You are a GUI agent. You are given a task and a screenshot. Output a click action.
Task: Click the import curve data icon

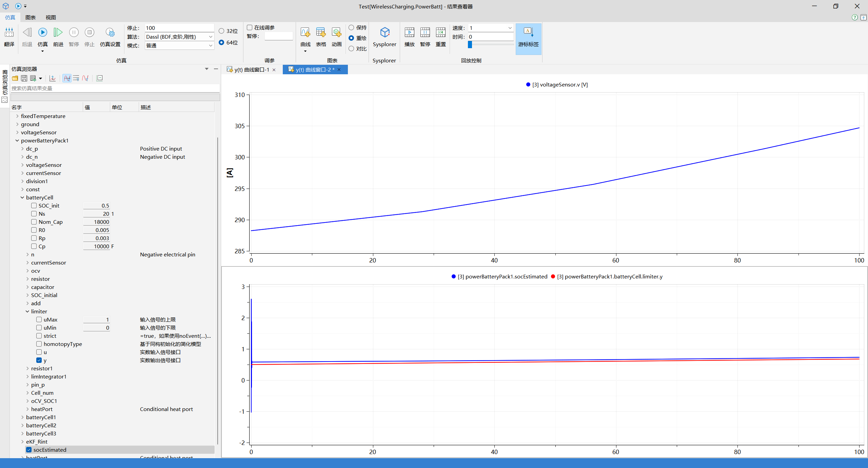pos(53,78)
